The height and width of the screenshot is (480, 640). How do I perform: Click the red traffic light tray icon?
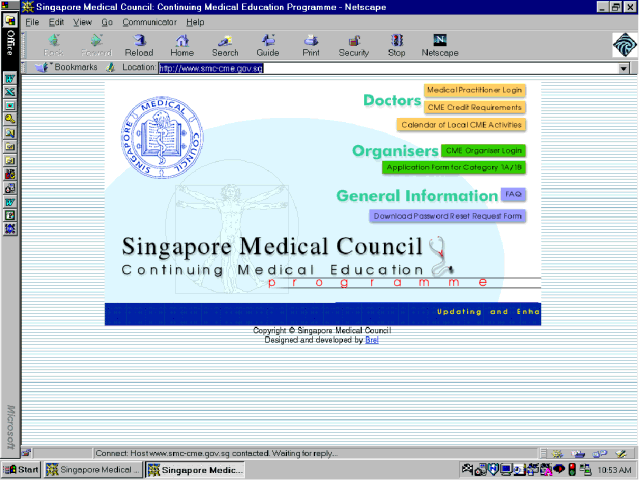click(x=572, y=470)
